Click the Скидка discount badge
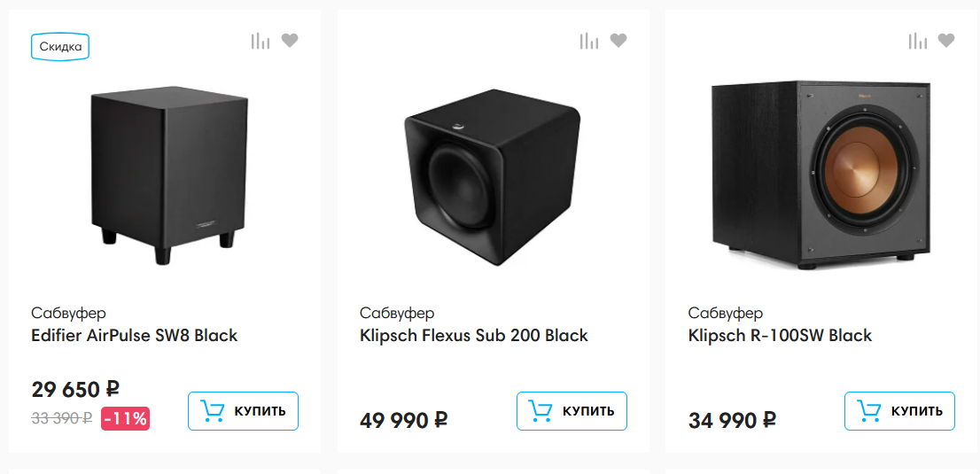Screen dimensions: 980x474 point(60,46)
